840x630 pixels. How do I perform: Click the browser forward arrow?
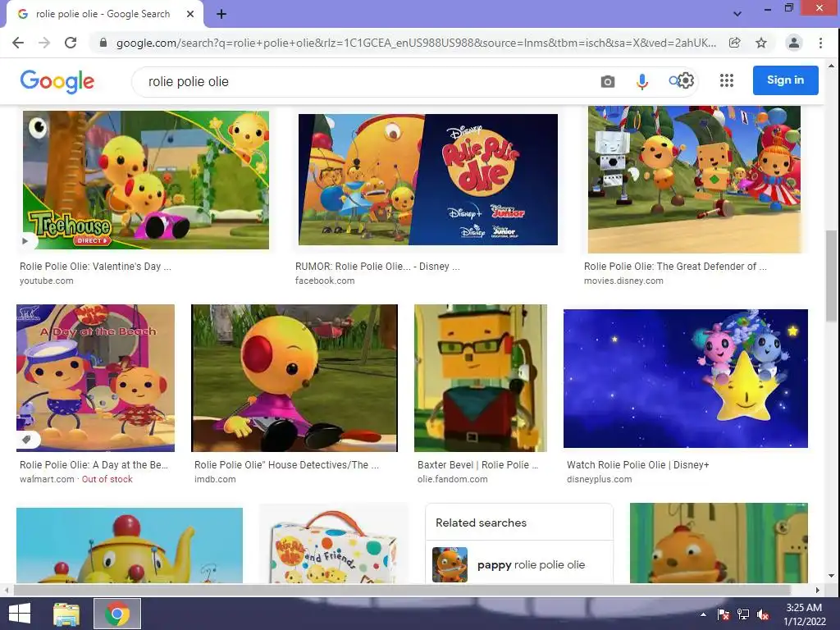pos(44,43)
